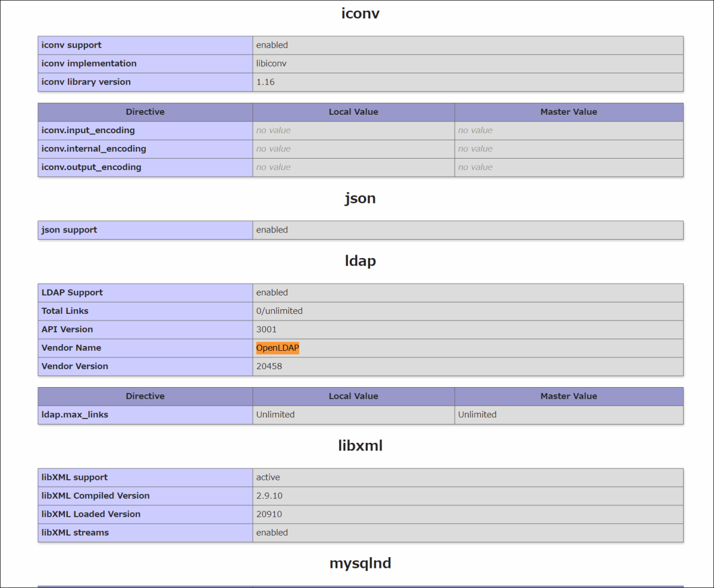Click the libxml section heading
Viewport: 714px width, 588px height.
click(x=360, y=445)
